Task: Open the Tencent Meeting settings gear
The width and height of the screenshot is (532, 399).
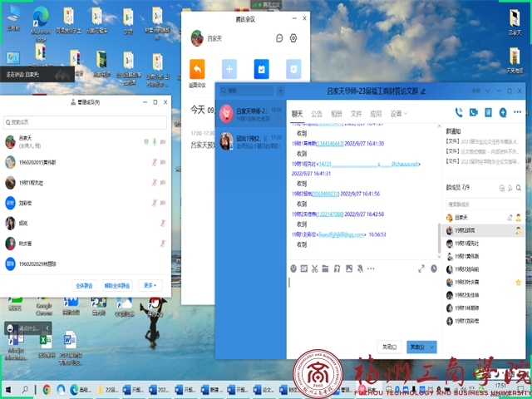Action: pos(293,38)
